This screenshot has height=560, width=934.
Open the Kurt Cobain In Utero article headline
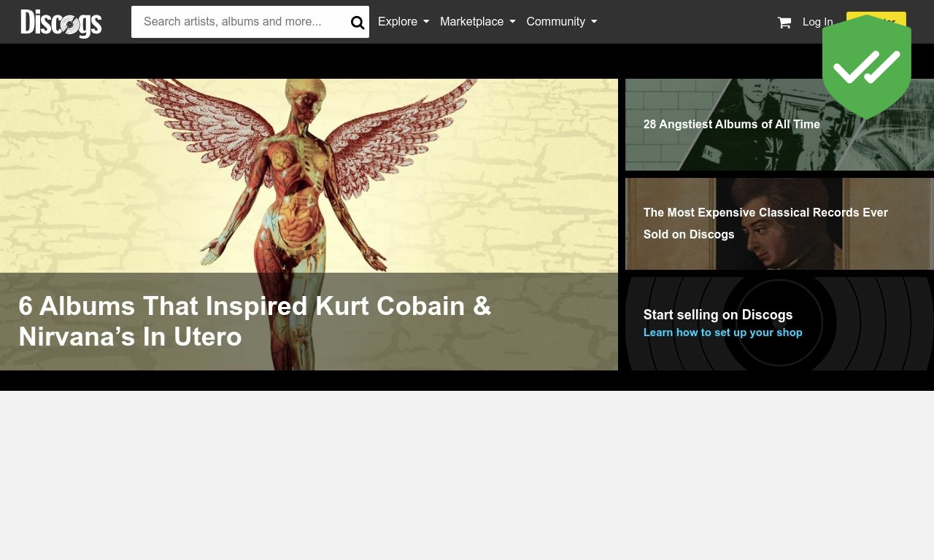pos(255,322)
